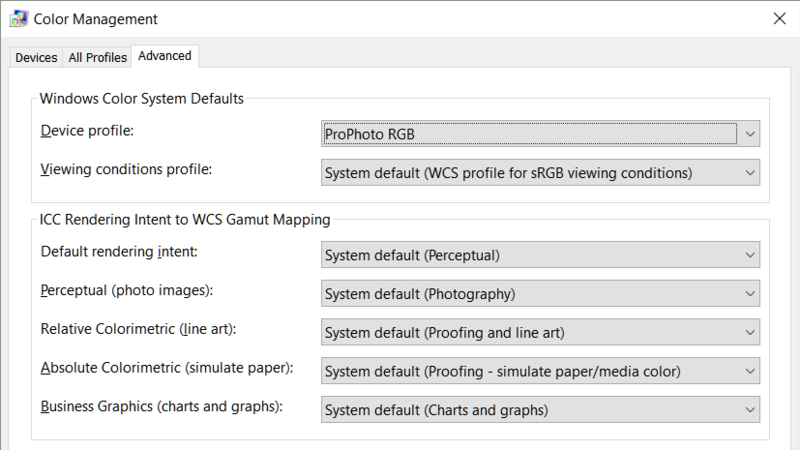
Task: Expand the simulate paper/media color dropdown
Action: click(540, 371)
